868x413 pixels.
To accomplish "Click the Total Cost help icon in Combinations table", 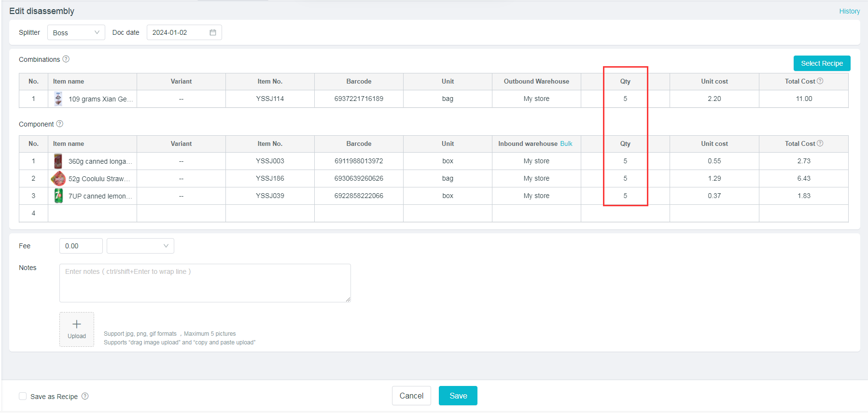I will (820, 81).
